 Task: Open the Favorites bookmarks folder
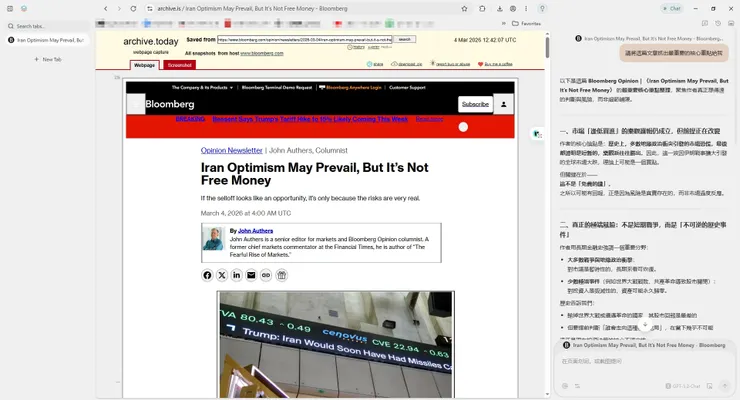pos(527,23)
